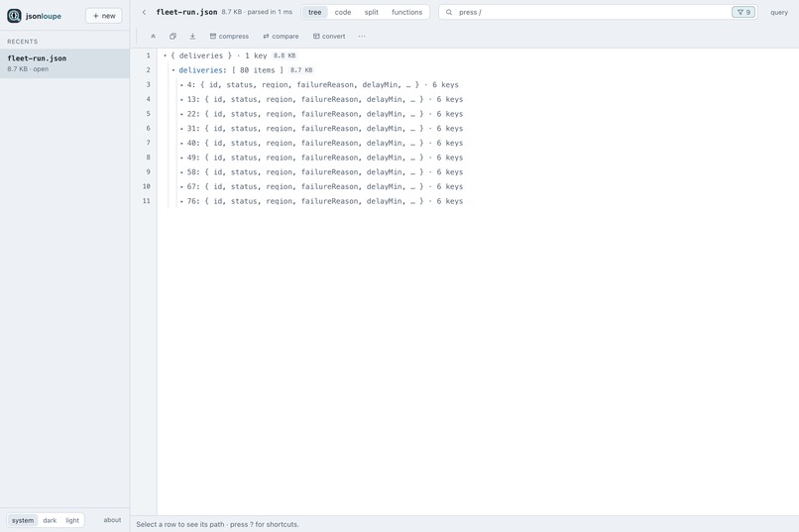This screenshot has height=532, width=799.
Task: Open the more options ellipsis menu
Action: pos(362,36)
